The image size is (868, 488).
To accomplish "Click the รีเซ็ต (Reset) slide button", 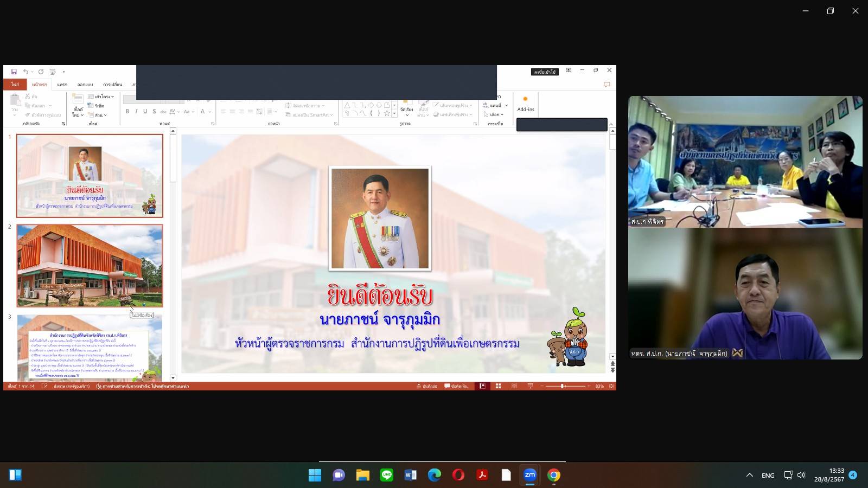I will point(96,106).
